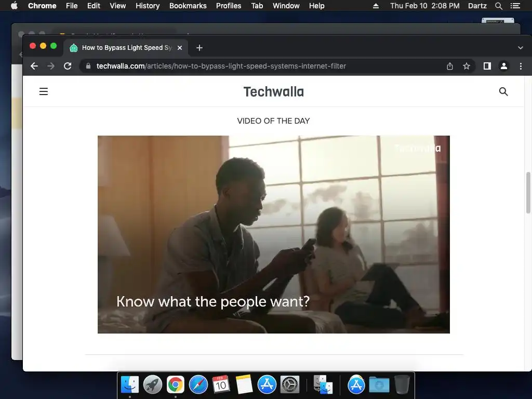Select the How to Bypass Light Speed tab
Viewport: 532px width, 399px height.
tap(126, 48)
